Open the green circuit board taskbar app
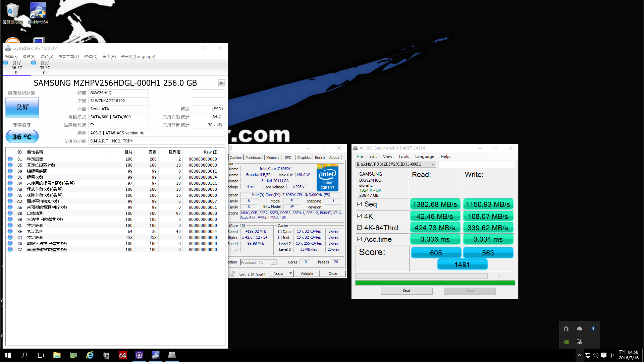 pyautogui.click(x=73, y=355)
